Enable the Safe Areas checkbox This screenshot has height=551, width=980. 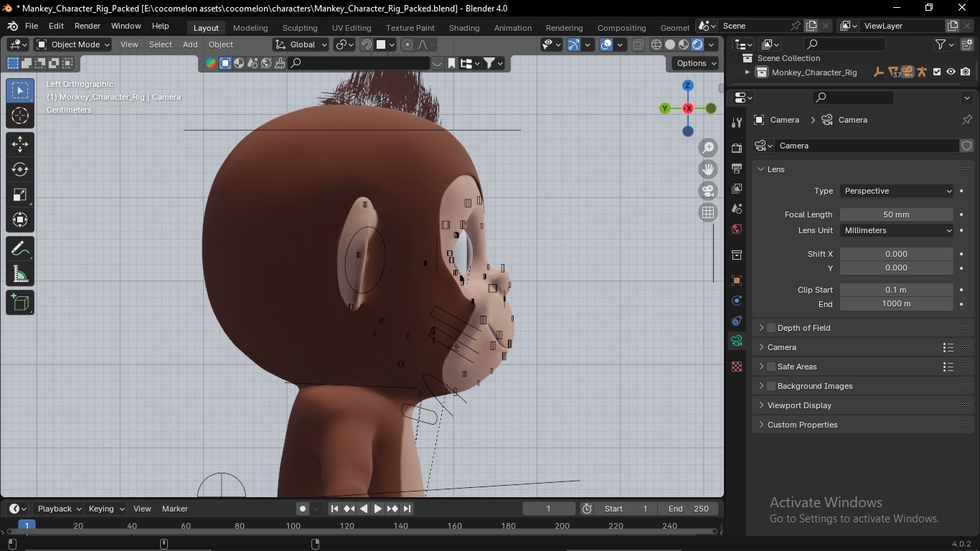(x=771, y=367)
